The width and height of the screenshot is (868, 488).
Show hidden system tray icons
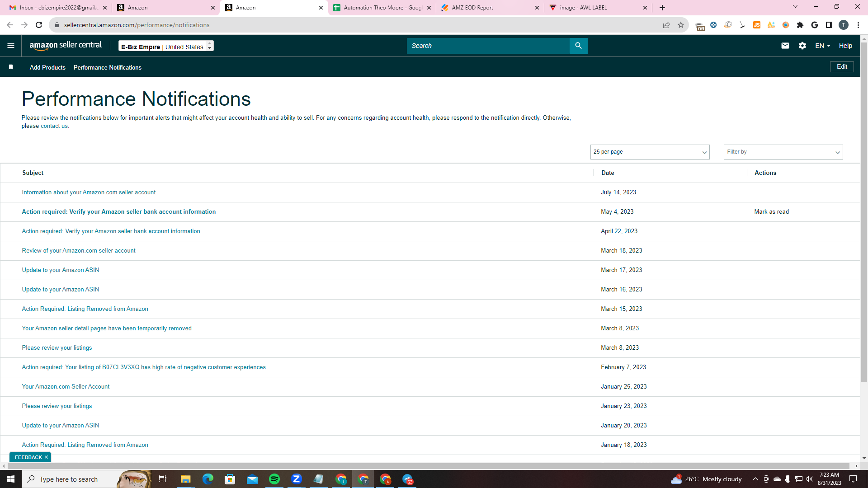(x=755, y=479)
